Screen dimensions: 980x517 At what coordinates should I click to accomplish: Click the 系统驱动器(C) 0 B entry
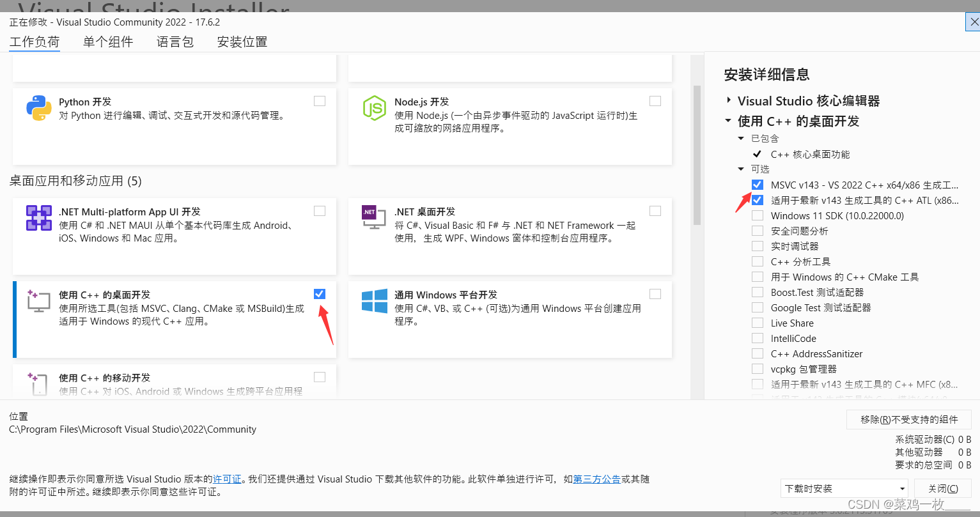(933, 440)
